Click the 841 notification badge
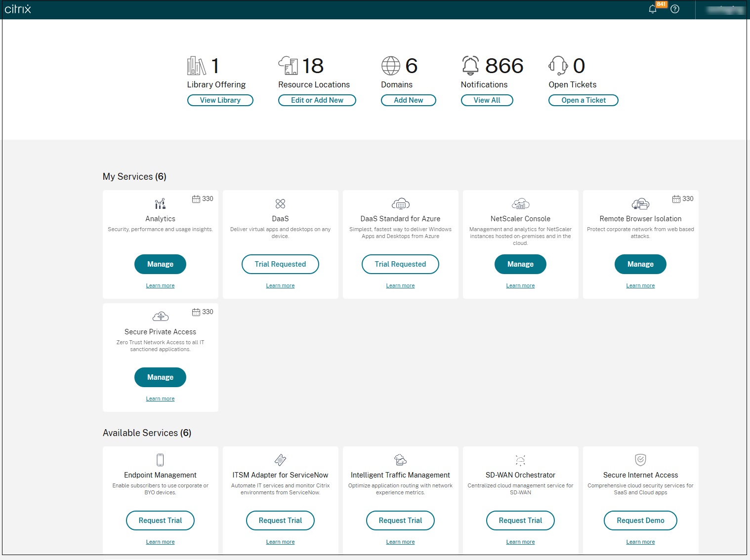Viewport: 750px width, 560px height. click(662, 4)
